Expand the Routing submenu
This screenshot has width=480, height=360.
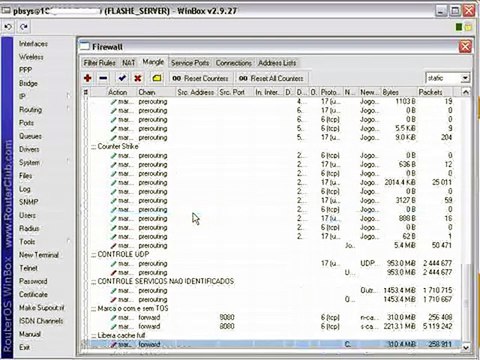(x=30, y=110)
